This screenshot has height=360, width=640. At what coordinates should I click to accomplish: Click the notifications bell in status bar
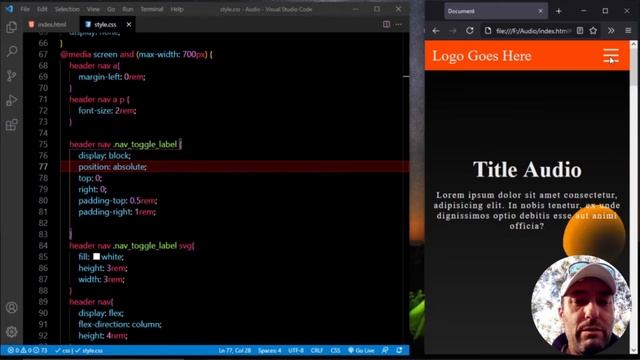399,350
